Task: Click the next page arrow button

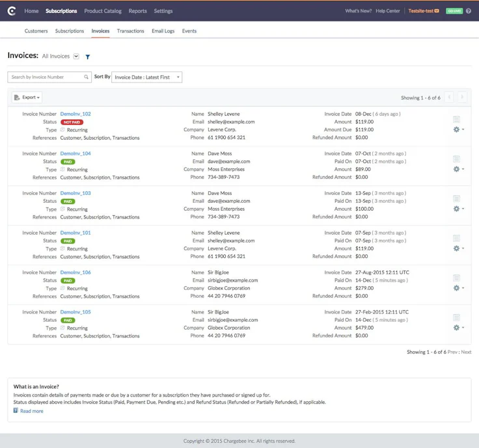Action: click(462, 98)
